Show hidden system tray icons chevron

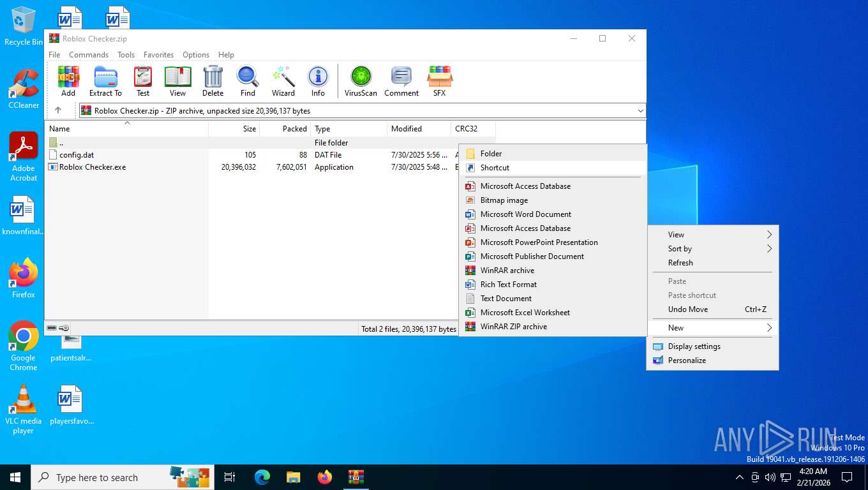point(740,477)
